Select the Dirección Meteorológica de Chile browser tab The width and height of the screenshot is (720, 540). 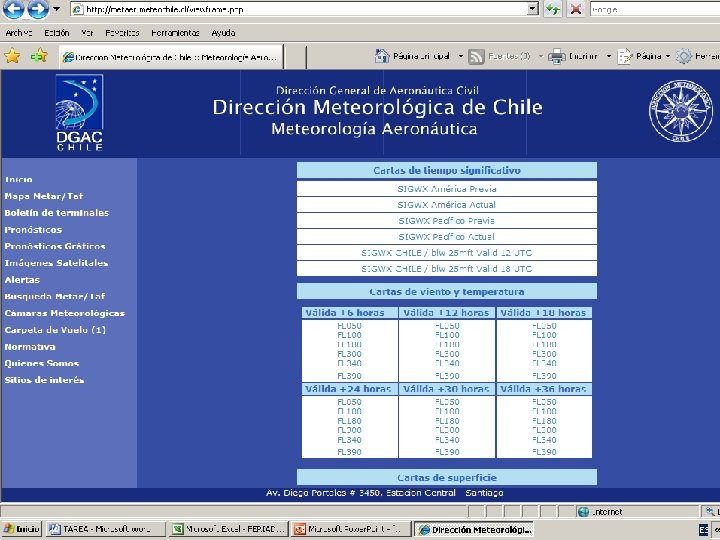tap(171, 57)
